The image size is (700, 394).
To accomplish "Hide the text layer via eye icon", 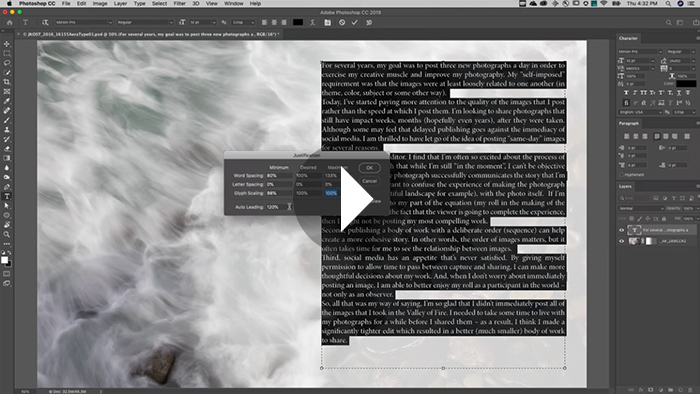I will point(621,230).
